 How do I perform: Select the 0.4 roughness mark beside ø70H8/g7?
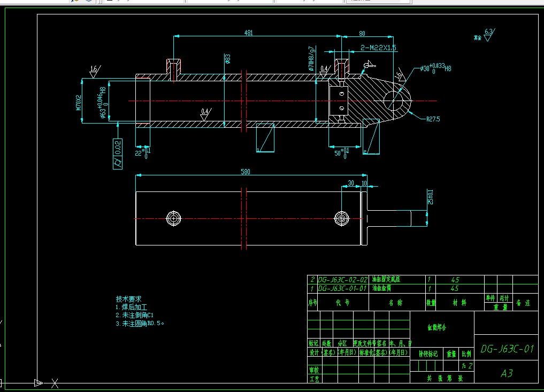[325, 71]
